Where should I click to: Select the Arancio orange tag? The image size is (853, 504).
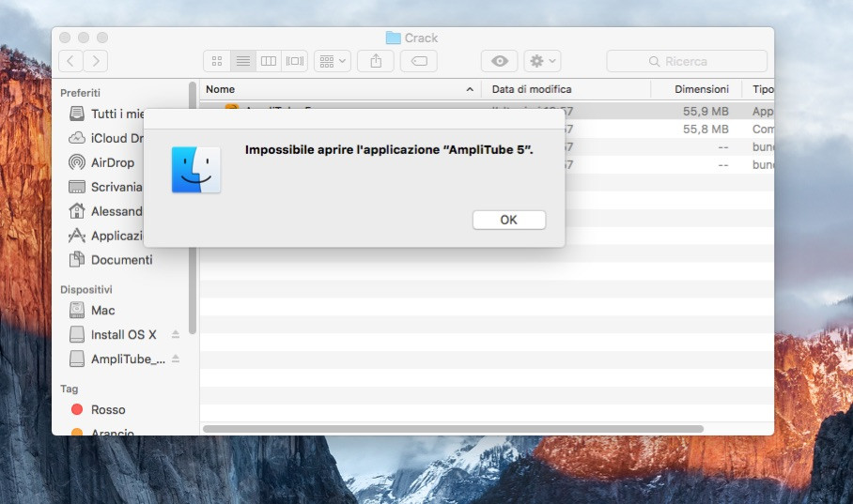[102, 433]
